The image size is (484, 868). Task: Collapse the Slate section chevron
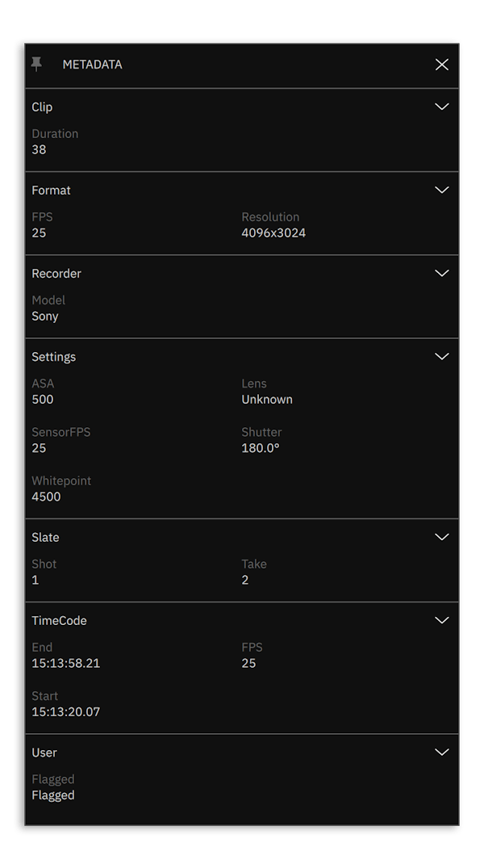point(441,537)
